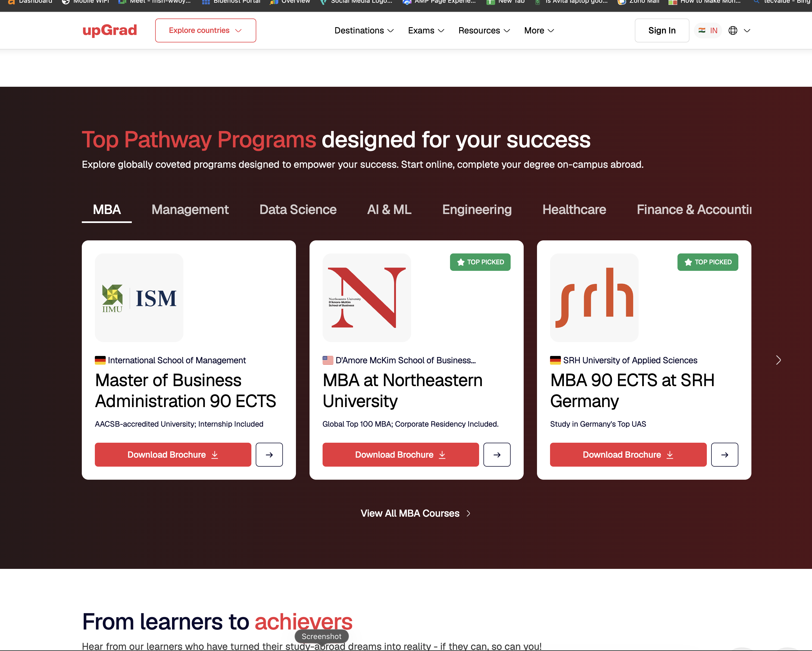Click 'Top Pathway Programs designed for your success' heading
The height and width of the screenshot is (651, 812).
click(336, 140)
